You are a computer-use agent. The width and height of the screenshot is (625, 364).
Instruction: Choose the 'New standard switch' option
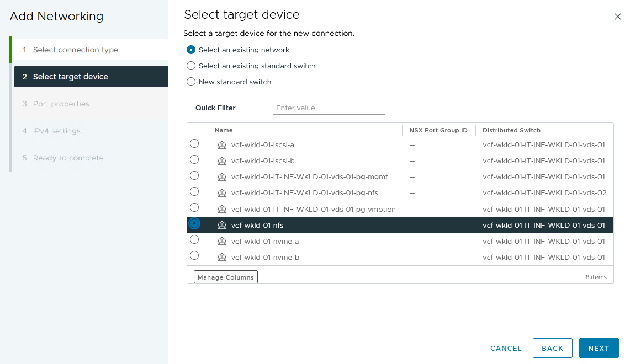pyautogui.click(x=191, y=82)
